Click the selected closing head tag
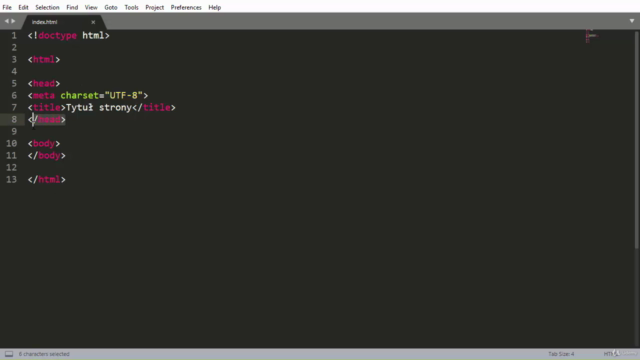Image resolution: width=640 pixels, height=360 pixels. pos(47,120)
